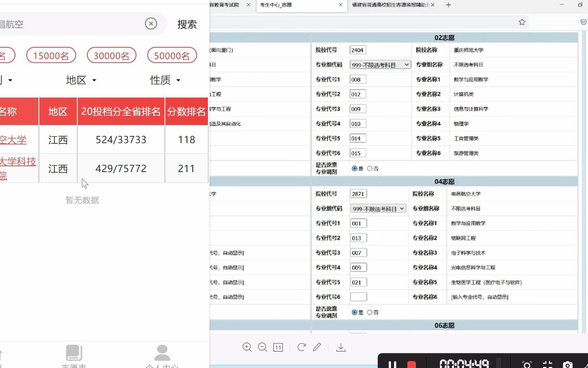Click the 04志愿 院校代号 field 2871

(359, 194)
